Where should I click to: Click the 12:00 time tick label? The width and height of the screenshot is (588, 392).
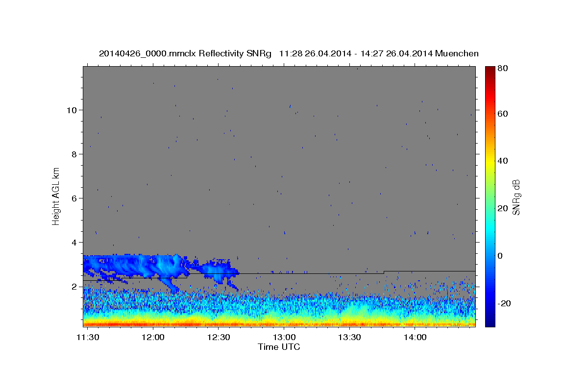[x=152, y=337]
